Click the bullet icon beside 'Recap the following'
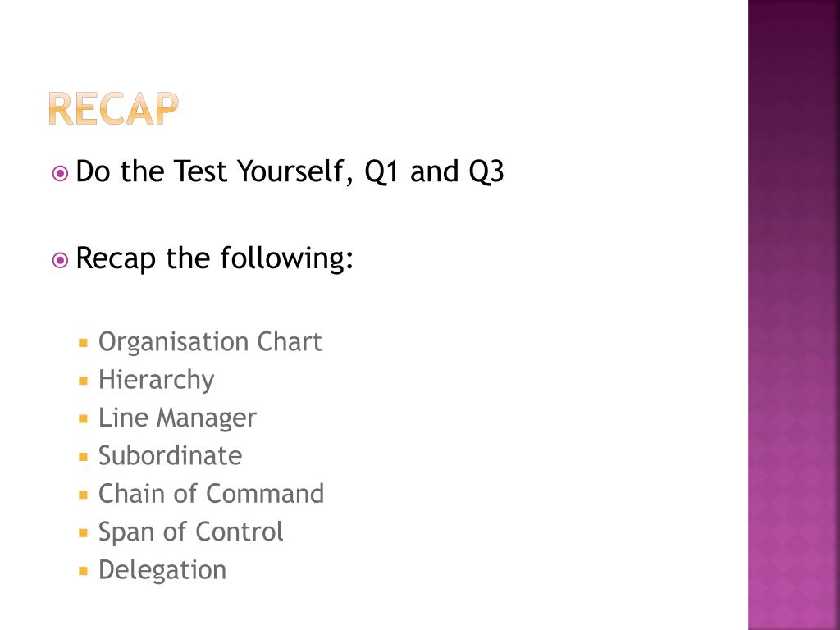Viewport: 840px width, 630px height. click(x=60, y=260)
